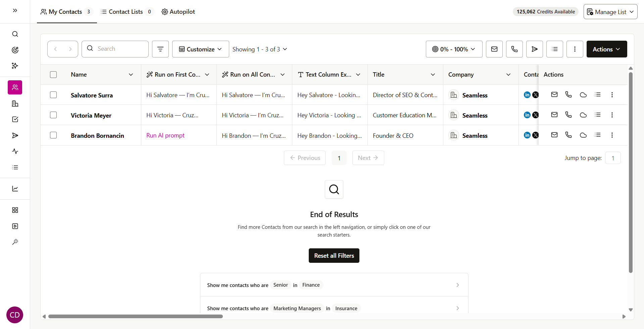Toggle the select-all checkbox in header

pyautogui.click(x=53, y=75)
